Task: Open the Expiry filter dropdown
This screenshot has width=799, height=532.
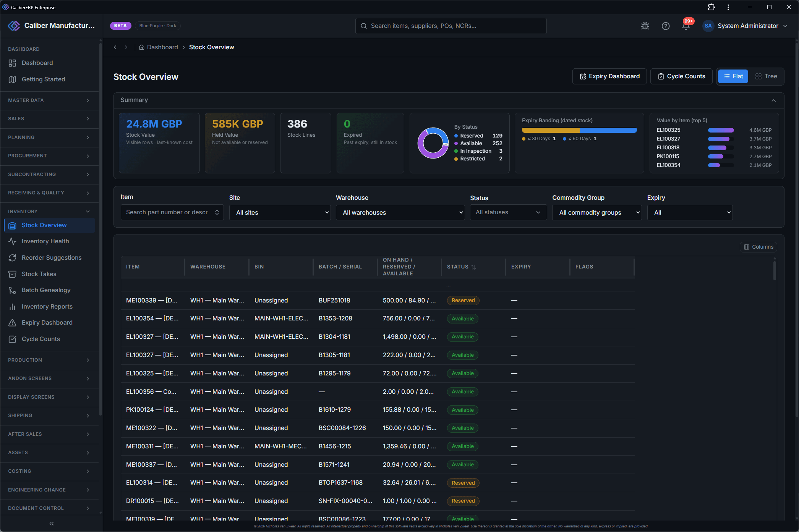Action: [x=690, y=213]
